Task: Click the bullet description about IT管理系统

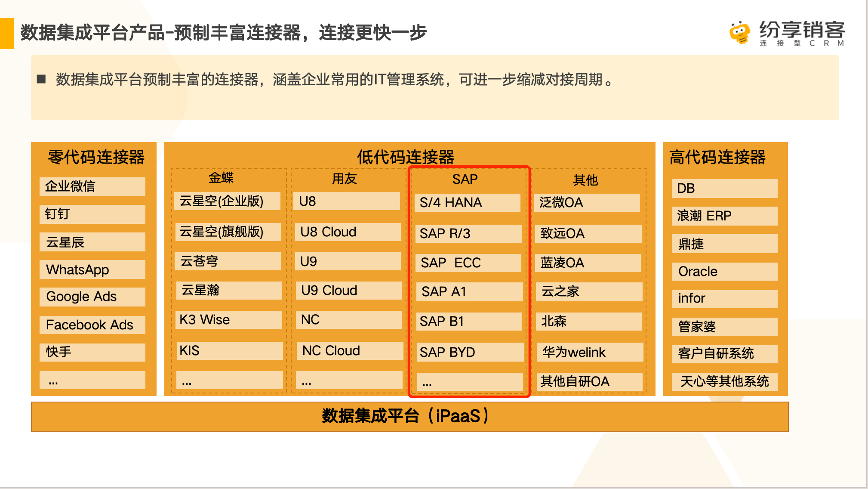Action: coord(335,80)
